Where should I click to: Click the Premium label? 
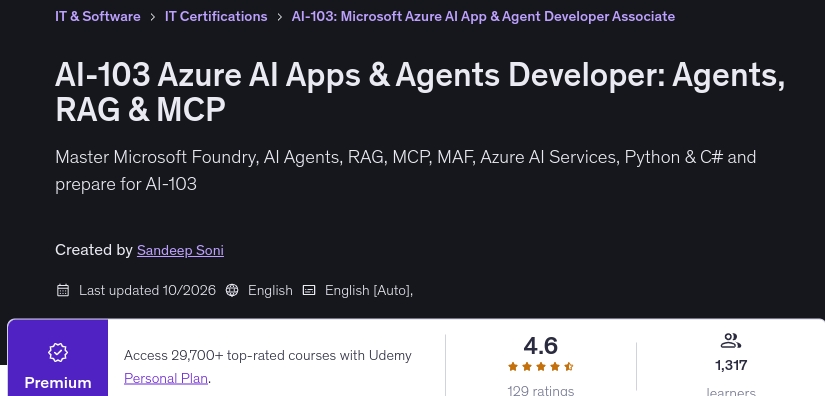coord(58,383)
